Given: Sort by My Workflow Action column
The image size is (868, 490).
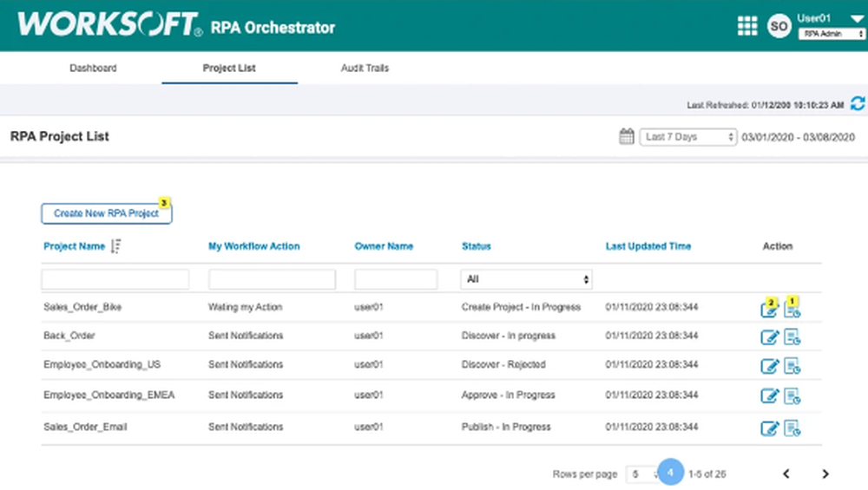Looking at the screenshot, I should click(254, 246).
